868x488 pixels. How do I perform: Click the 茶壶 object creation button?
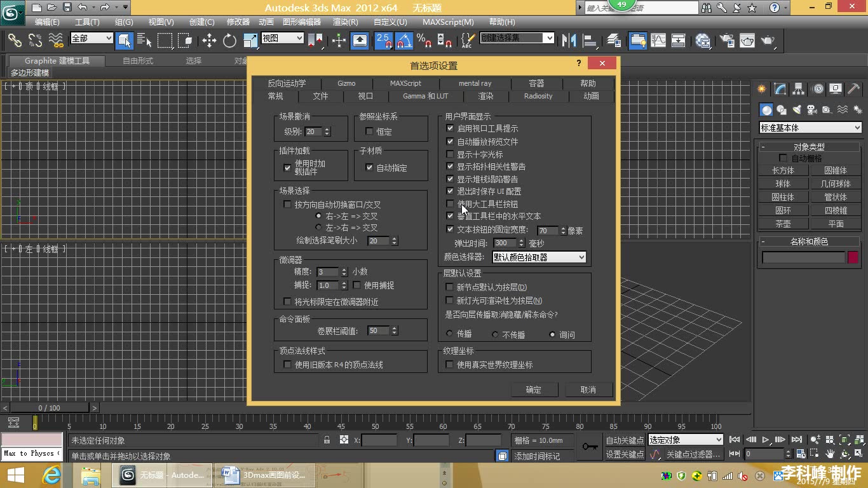[783, 223]
